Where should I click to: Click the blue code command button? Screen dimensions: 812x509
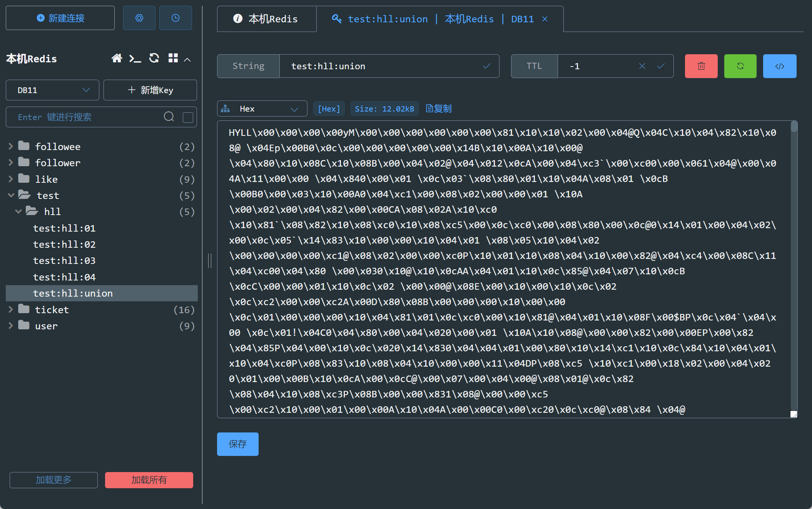coord(780,66)
